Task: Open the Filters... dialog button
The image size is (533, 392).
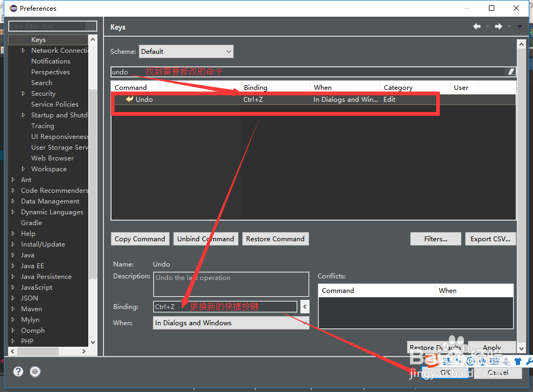Action: tap(436, 239)
